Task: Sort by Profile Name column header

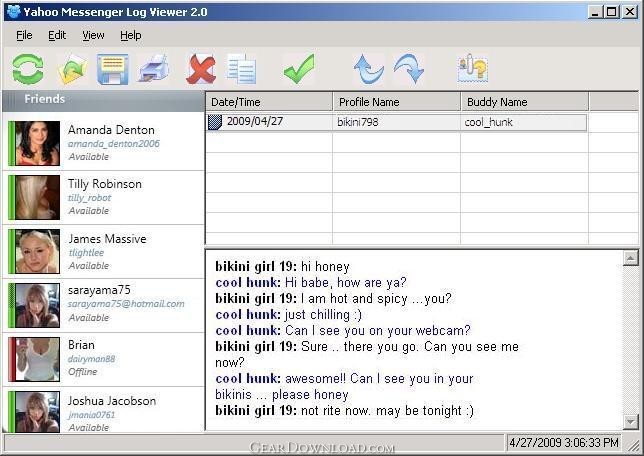Action: coord(397,102)
